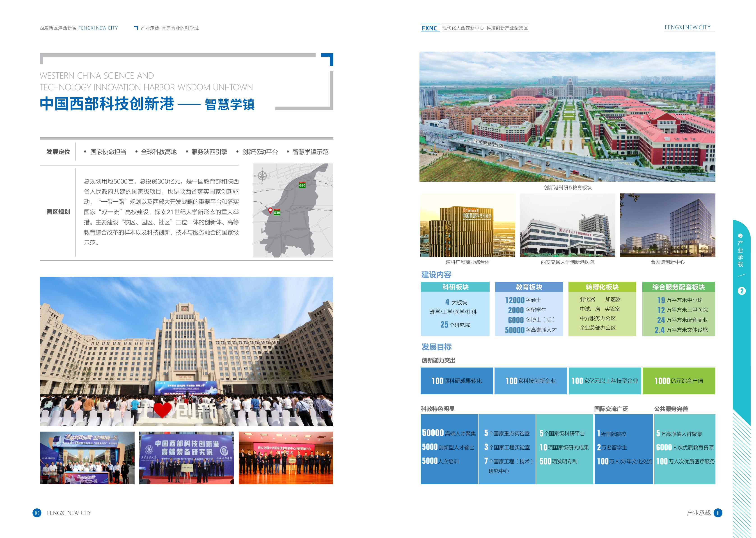The image size is (756, 538).
Task: Click the 教育板块 block header
Action: 529,287
